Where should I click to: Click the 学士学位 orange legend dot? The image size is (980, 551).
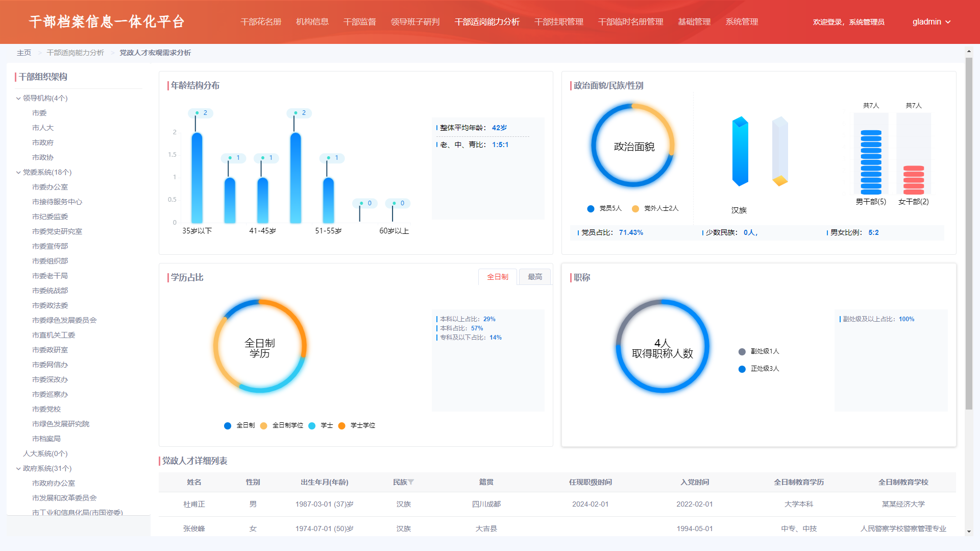pyautogui.click(x=341, y=425)
